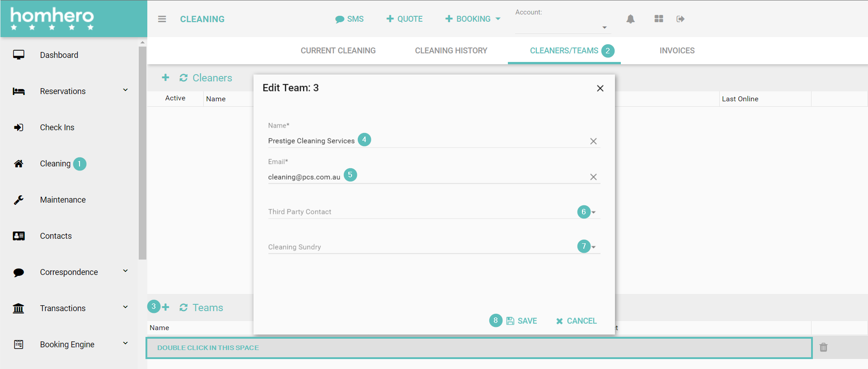Click the plus icon to add a cleaner
The image size is (868, 369).
(165, 78)
